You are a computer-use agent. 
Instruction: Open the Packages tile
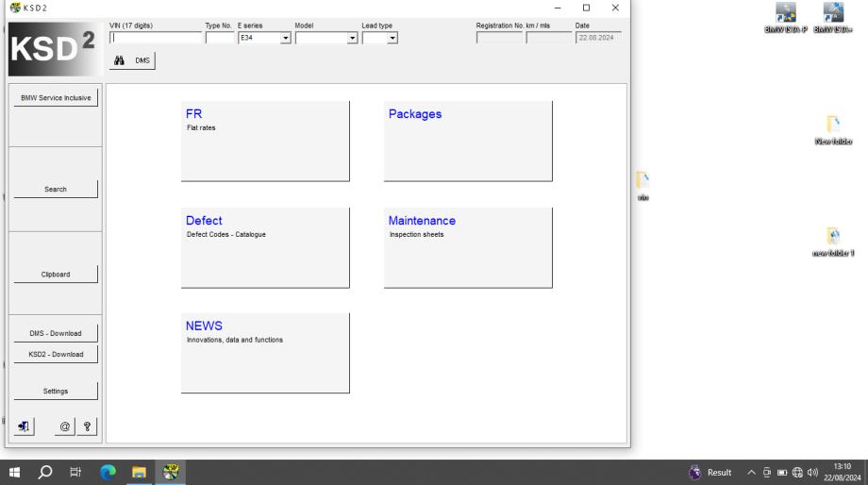pyautogui.click(x=468, y=141)
